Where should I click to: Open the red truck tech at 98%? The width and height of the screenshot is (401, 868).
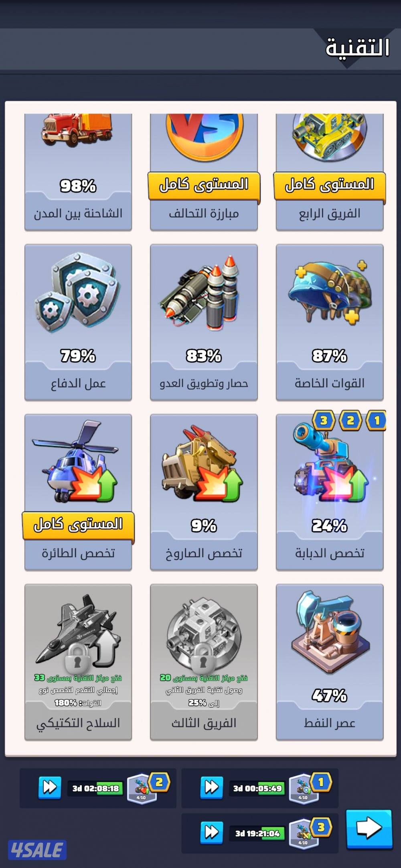(x=78, y=172)
